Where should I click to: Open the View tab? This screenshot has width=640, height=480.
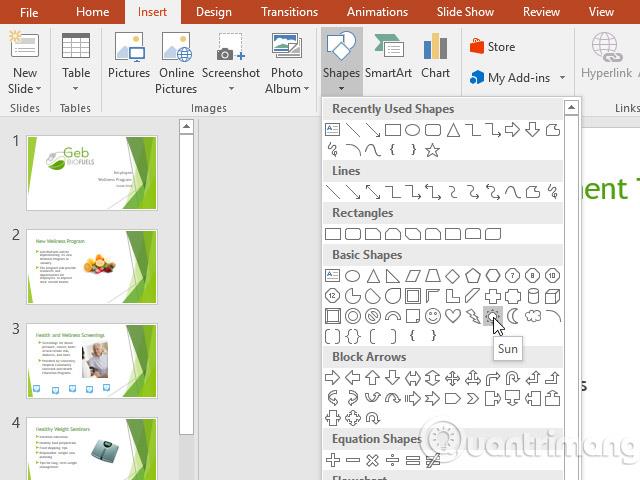(601, 12)
